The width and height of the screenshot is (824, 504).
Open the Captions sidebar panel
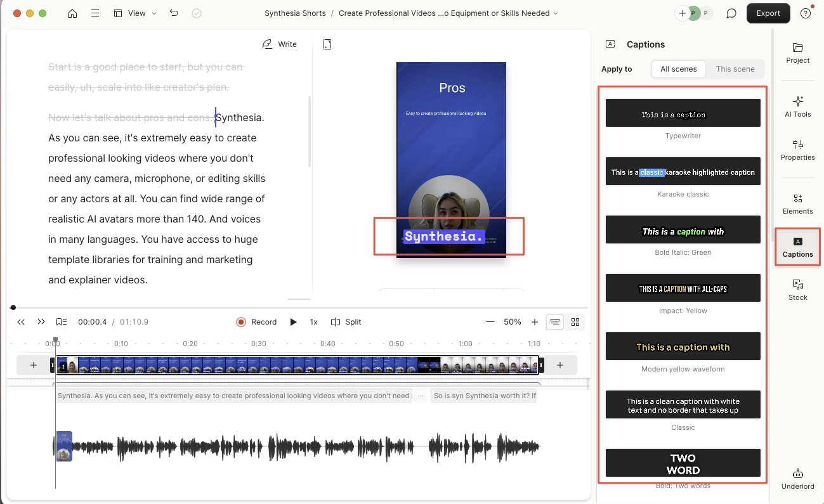[x=798, y=247]
